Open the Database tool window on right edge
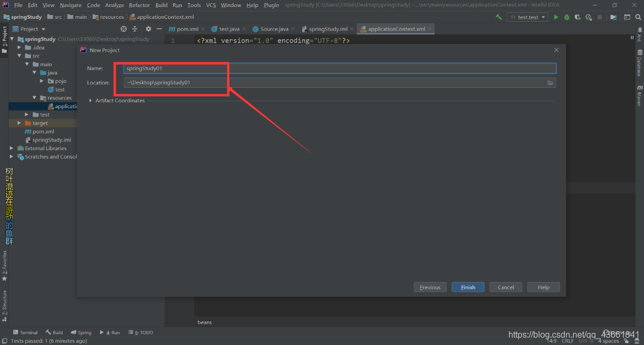Screen dimensions: 644x345 [640, 63]
